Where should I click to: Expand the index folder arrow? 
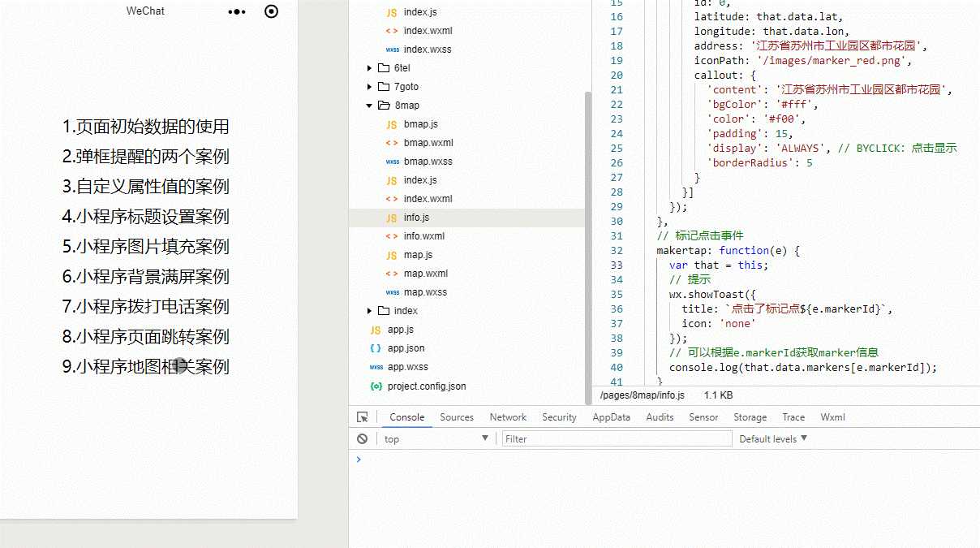(x=369, y=311)
